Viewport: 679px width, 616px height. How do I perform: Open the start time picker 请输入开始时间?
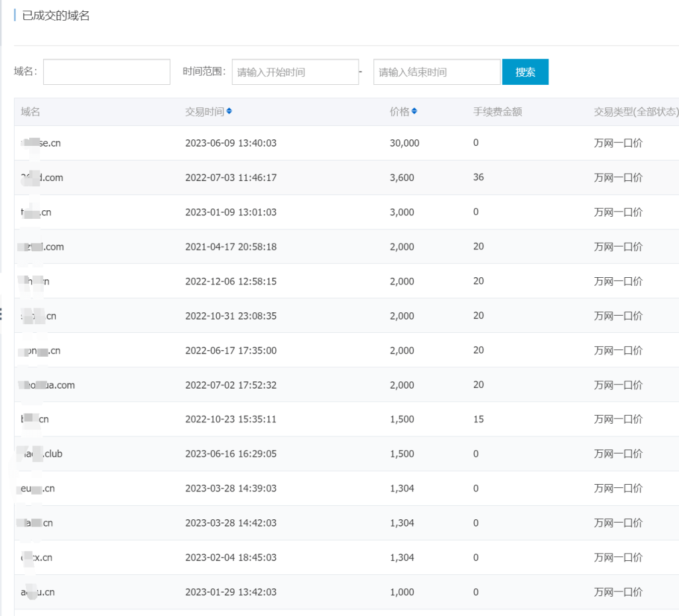[x=294, y=72]
